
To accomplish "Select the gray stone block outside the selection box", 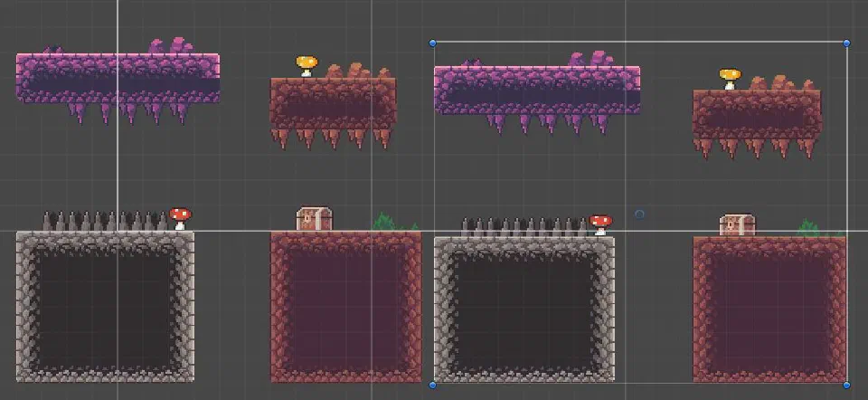I will 105,307.
